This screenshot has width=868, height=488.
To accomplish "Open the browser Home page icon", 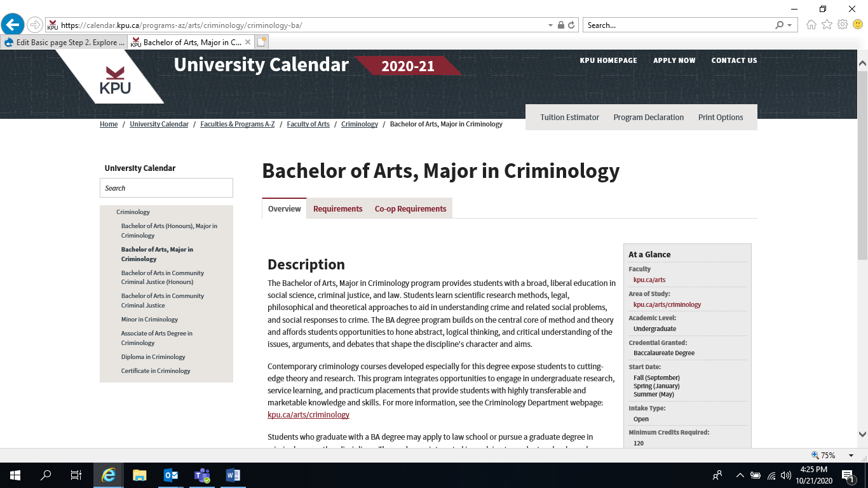I will point(811,25).
